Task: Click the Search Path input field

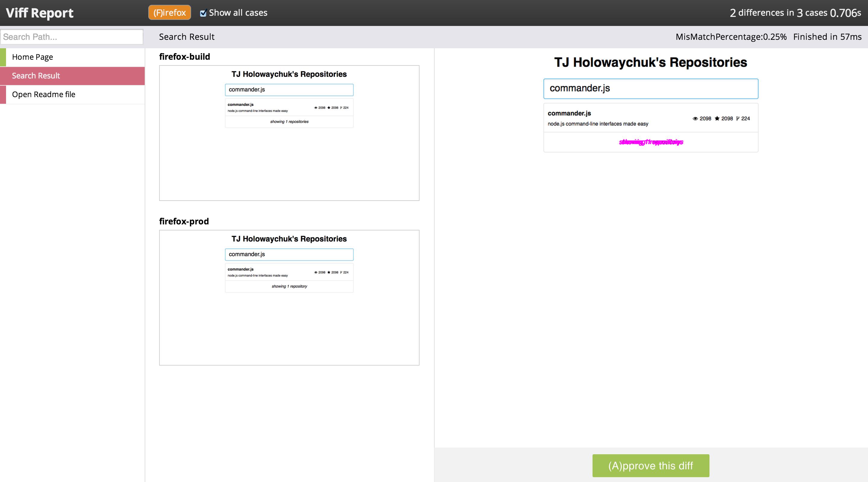Action: [x=71, y=37]
